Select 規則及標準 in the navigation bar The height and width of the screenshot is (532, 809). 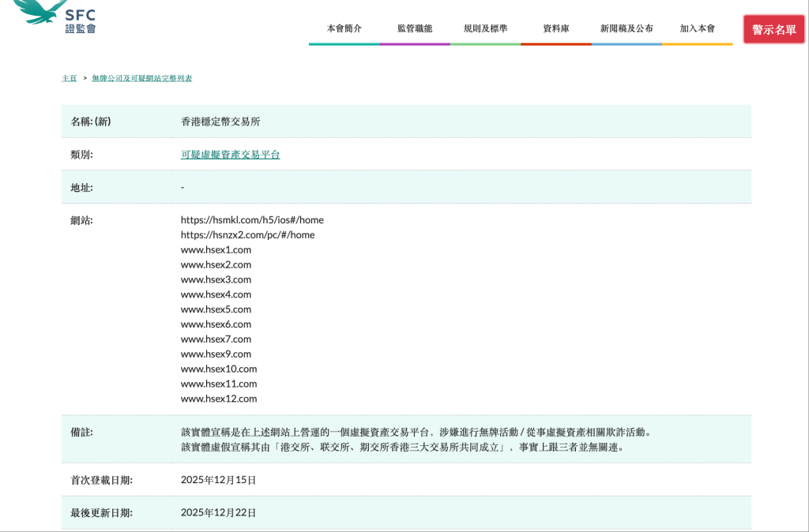pos(485,28)
